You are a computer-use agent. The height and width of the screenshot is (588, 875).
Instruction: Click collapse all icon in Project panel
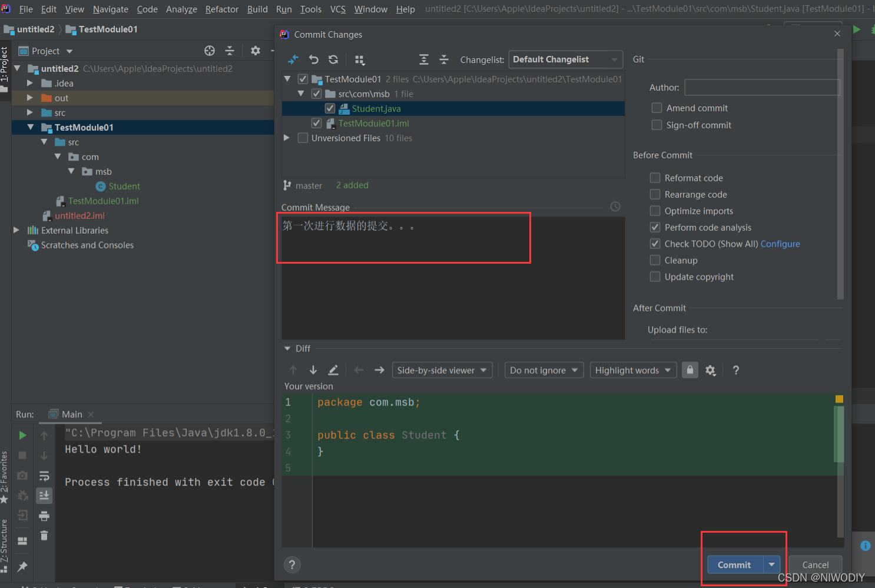tap(230, 51)
